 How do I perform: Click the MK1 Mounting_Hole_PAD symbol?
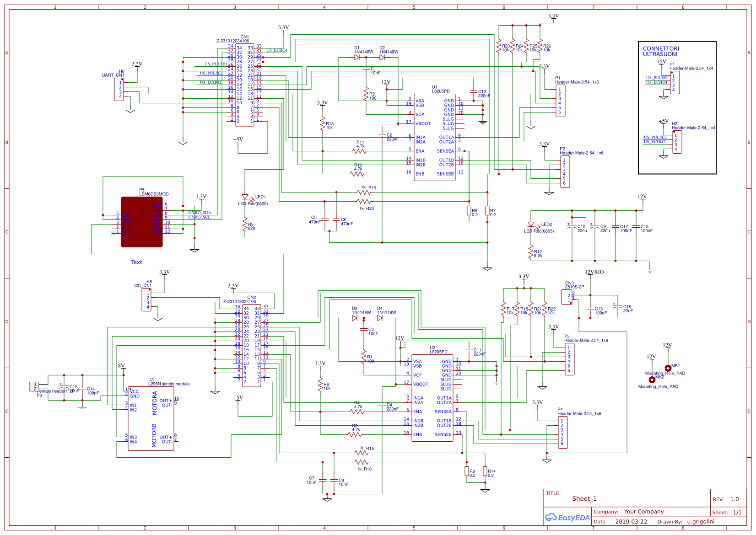668,368
